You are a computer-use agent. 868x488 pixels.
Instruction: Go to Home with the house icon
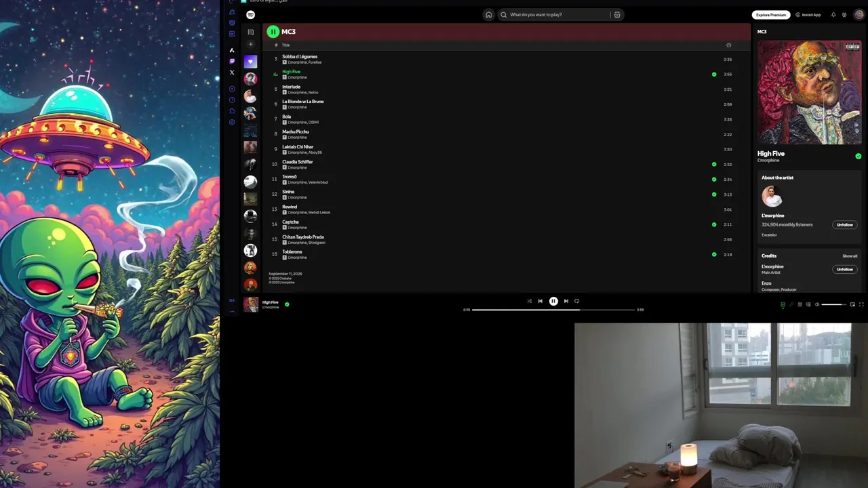point(488,14)
